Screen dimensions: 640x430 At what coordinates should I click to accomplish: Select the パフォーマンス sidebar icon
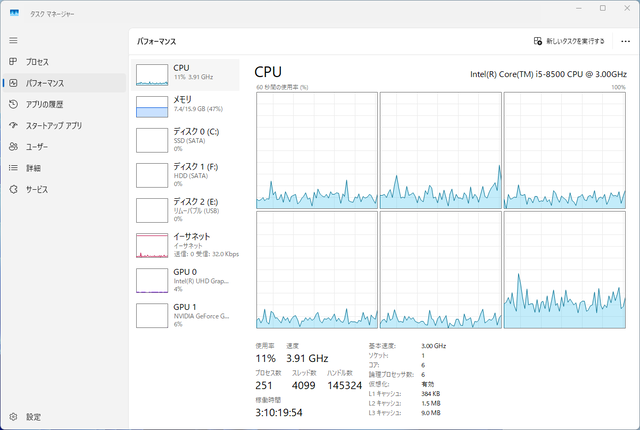pyautogui.click(x=13, y=83)
